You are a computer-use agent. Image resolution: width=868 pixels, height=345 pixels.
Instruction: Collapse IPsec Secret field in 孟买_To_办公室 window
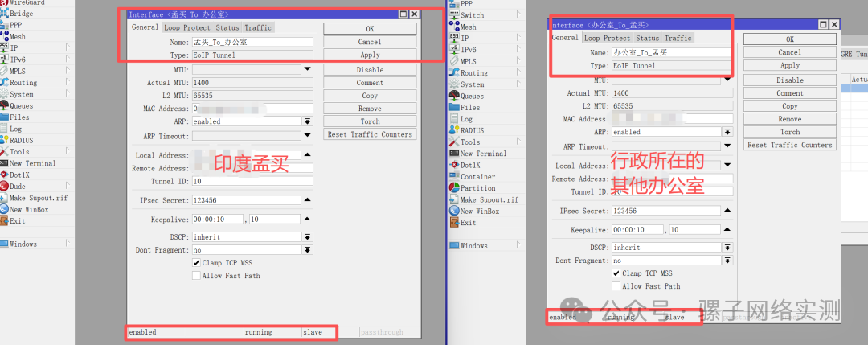307,200
